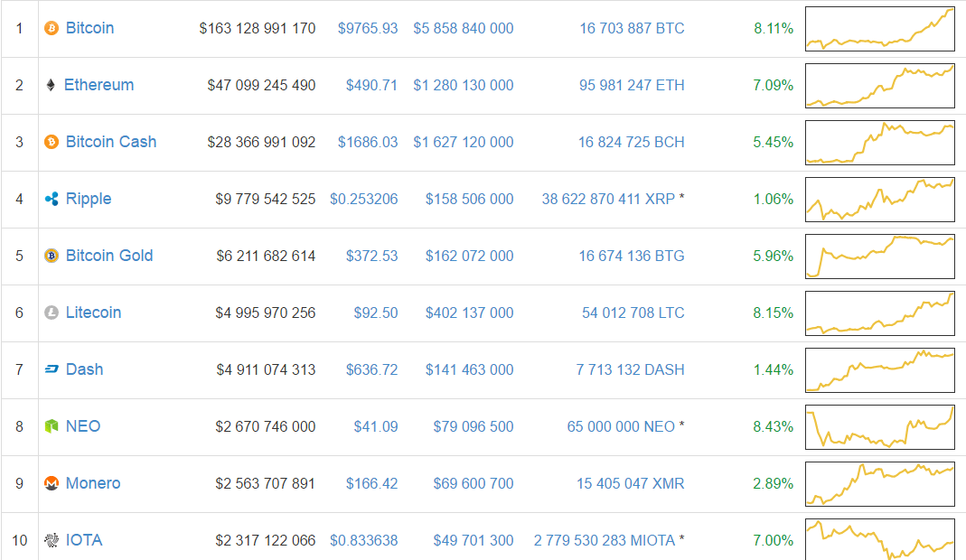Viewport: 966px width, 560px height.
Task: Click Monero volume $69 600 700
Action: [474, 483]
